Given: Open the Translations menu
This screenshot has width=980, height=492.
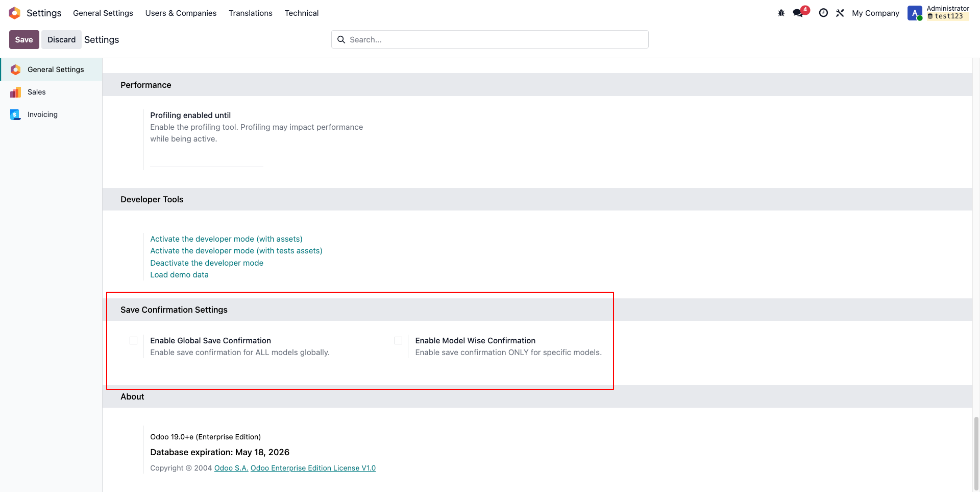Looking at the screenshot, I should pos(251,13).
